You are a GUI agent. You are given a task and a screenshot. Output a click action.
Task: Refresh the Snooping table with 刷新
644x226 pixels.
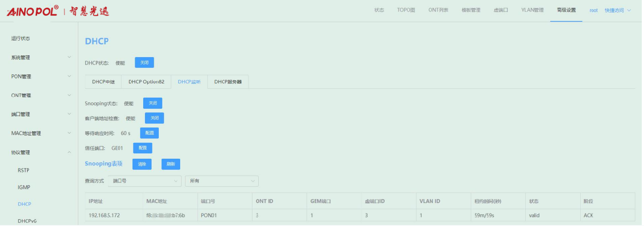(x=171, y=164)
